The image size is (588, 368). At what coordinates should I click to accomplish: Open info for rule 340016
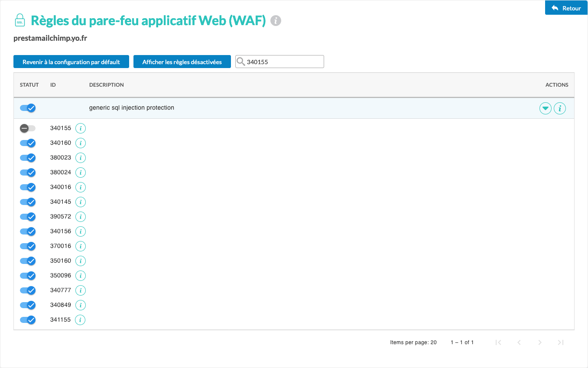click(x=81, y=187)
